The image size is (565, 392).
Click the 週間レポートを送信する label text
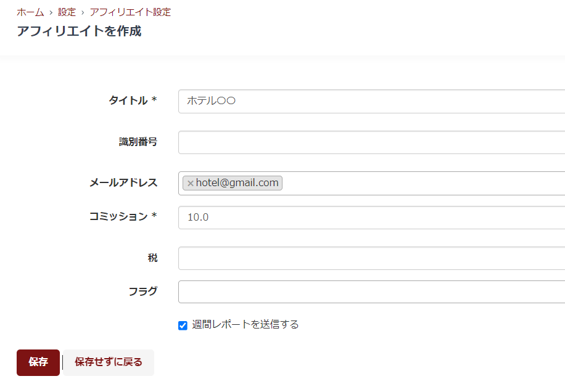point(245,325)
